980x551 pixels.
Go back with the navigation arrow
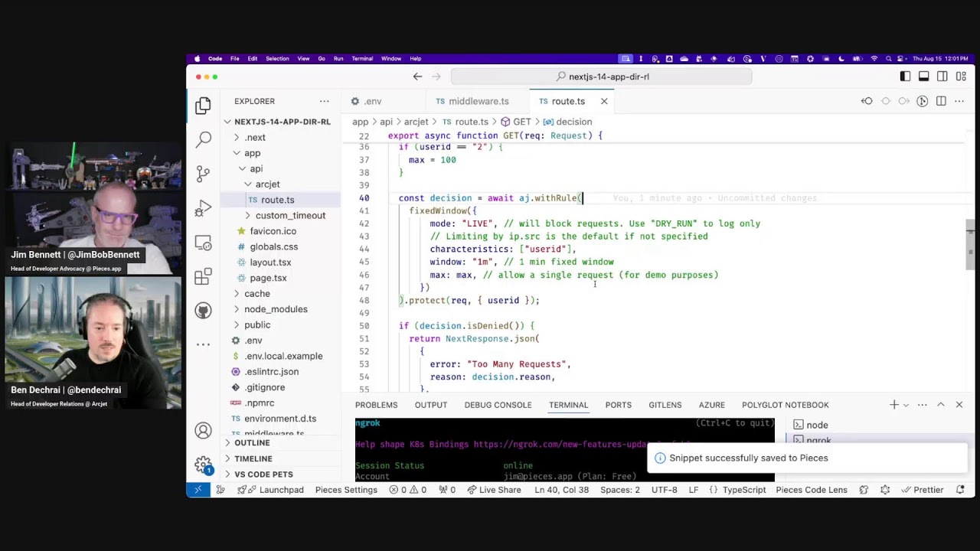click(417, 77)
